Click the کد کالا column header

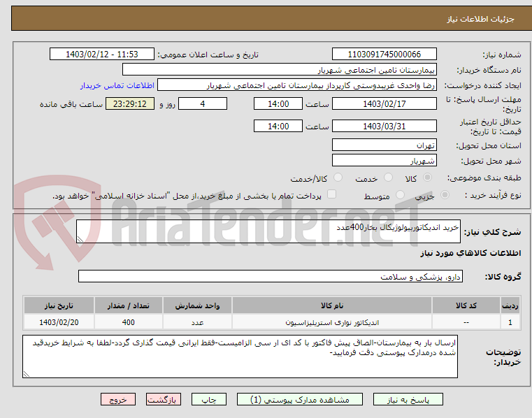[466, 305]
